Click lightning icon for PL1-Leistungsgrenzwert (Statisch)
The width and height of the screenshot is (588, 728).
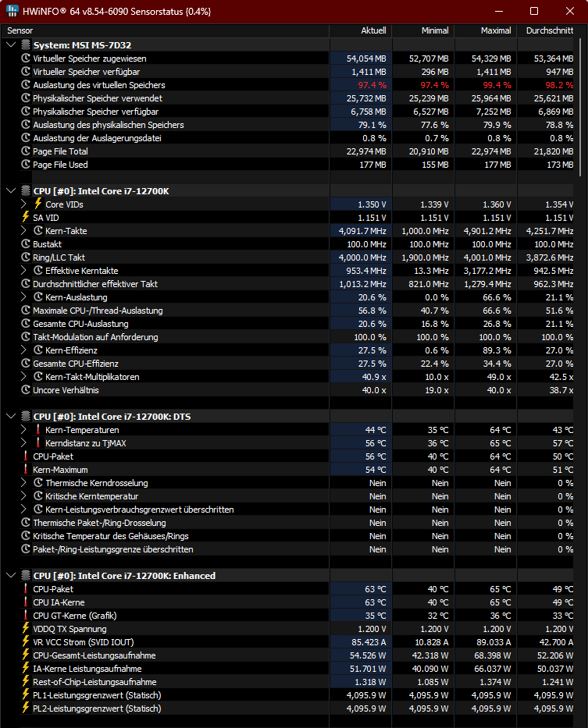pos(26,694)
